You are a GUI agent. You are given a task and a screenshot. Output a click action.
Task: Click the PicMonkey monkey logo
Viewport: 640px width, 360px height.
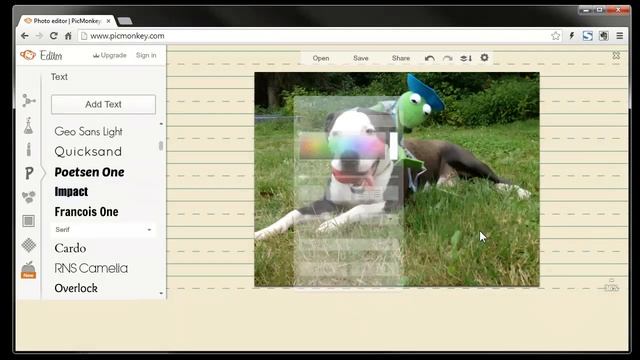(28, 55)
